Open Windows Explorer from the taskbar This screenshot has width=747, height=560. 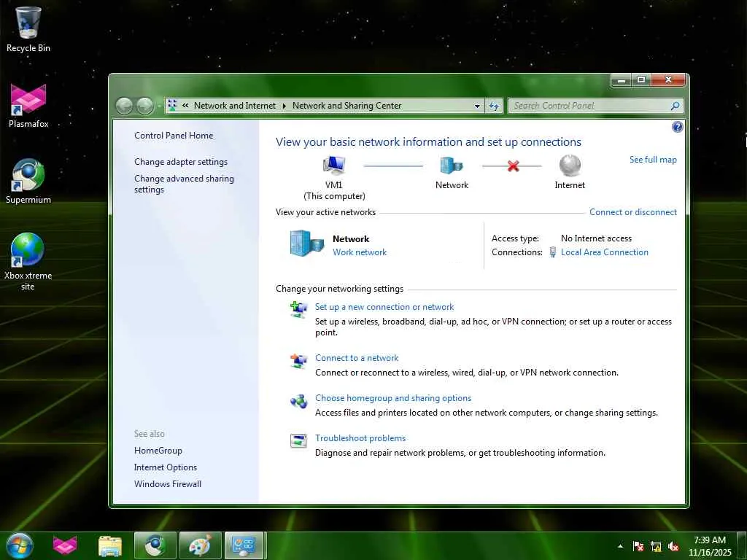click(x=110, y=545)
